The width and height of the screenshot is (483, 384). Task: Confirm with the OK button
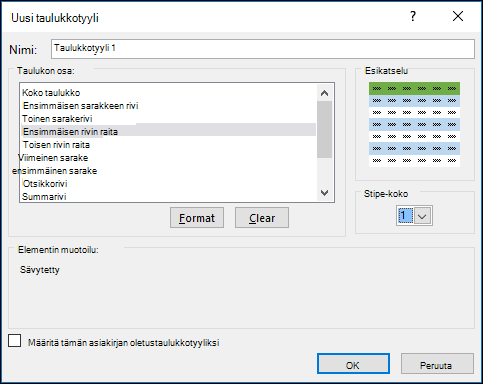click(x=353, y=364)
